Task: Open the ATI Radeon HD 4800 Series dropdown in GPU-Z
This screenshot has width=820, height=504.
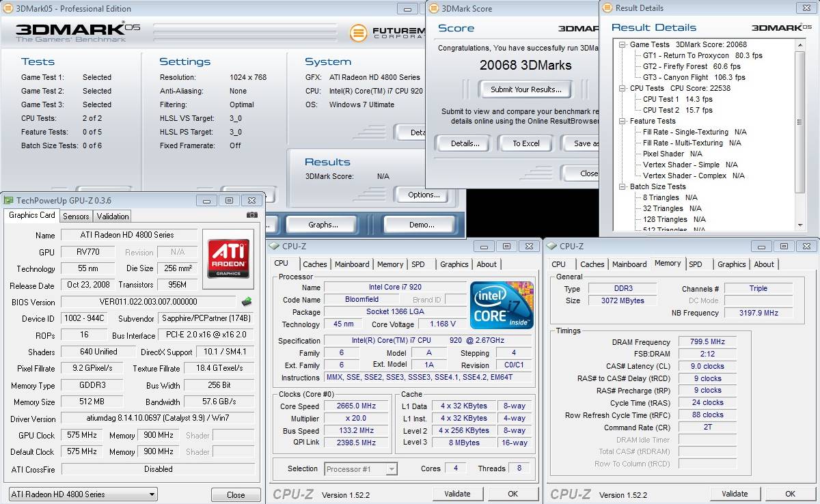Action: pos(83,494)
